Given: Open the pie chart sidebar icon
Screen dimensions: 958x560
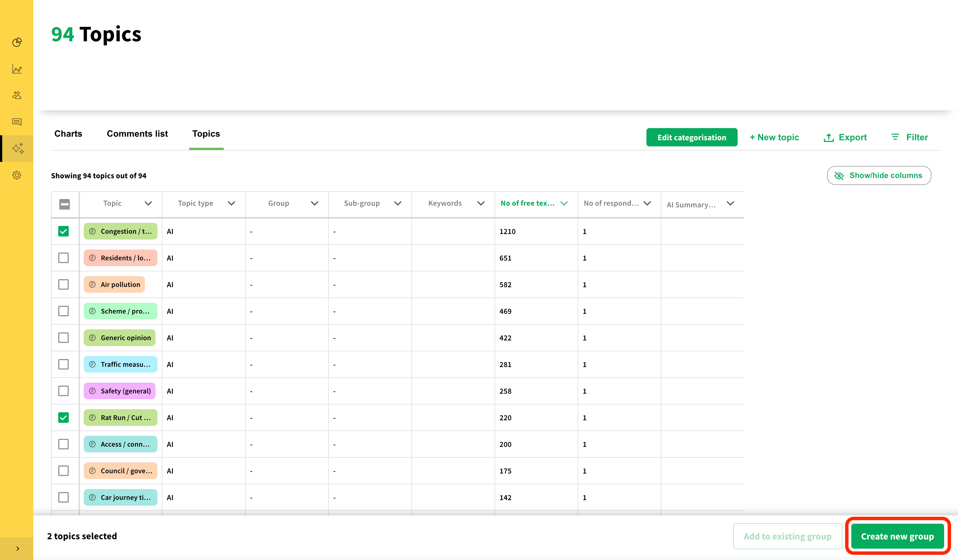Looking at the screenshot, I should (17, 42).
